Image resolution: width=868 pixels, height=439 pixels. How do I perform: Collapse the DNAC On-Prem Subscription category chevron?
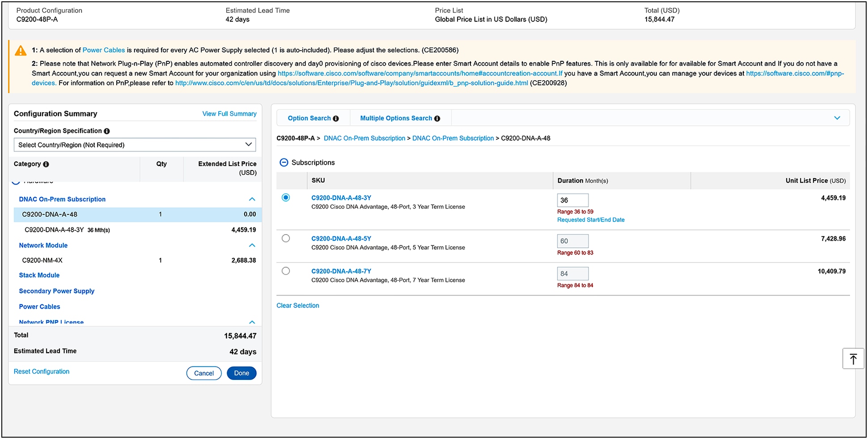252,199
